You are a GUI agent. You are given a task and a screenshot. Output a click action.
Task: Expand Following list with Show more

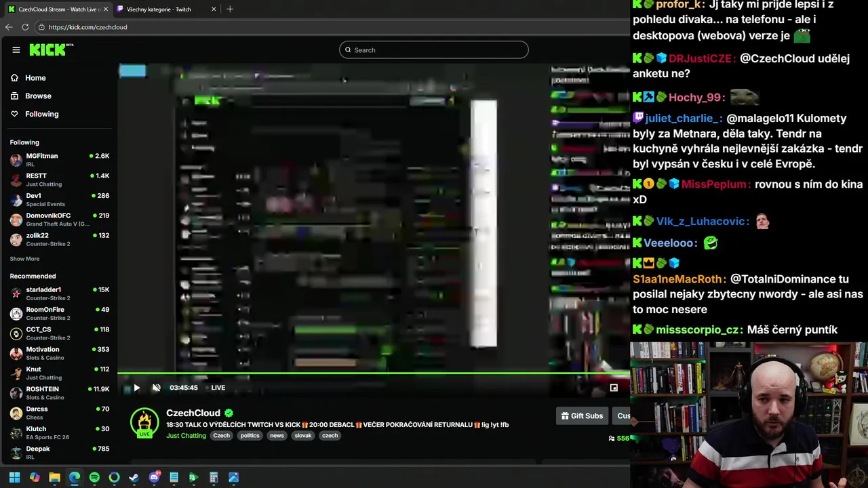coord(24,259)
